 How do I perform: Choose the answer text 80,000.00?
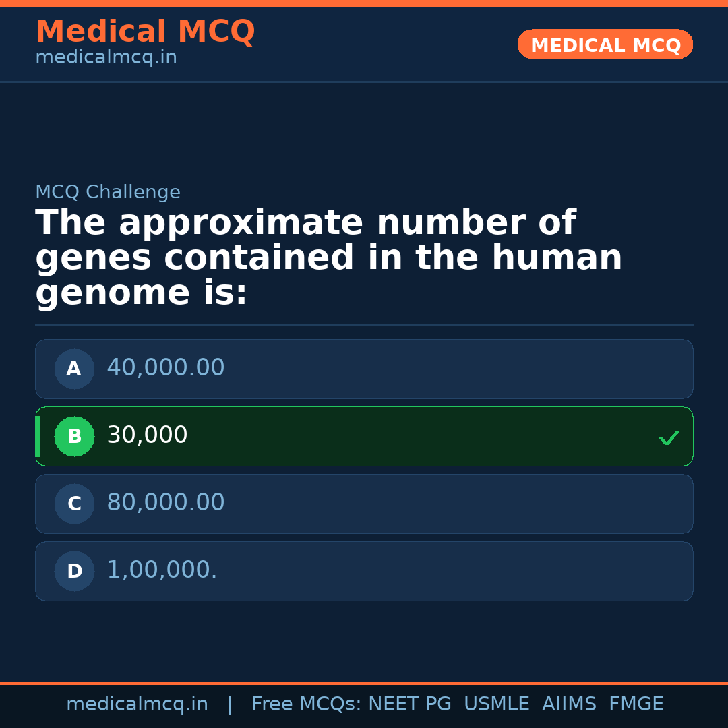coord(165,503)
